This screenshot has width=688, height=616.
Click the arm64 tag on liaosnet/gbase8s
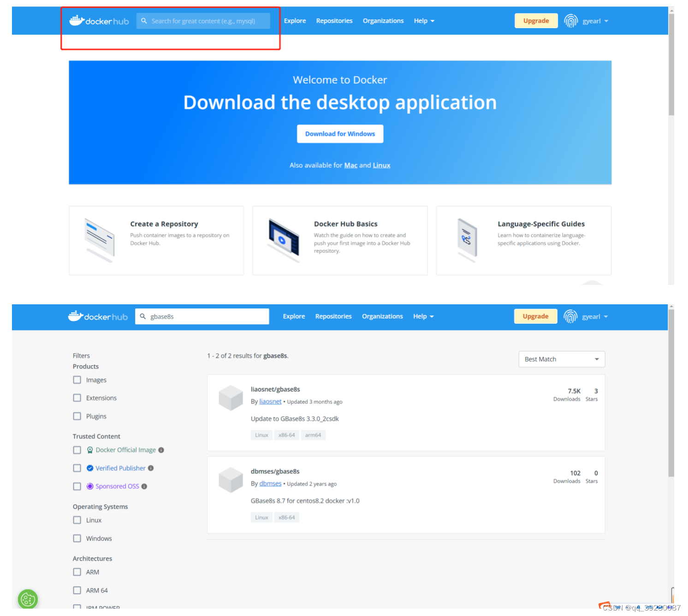[x=313, y=435]
